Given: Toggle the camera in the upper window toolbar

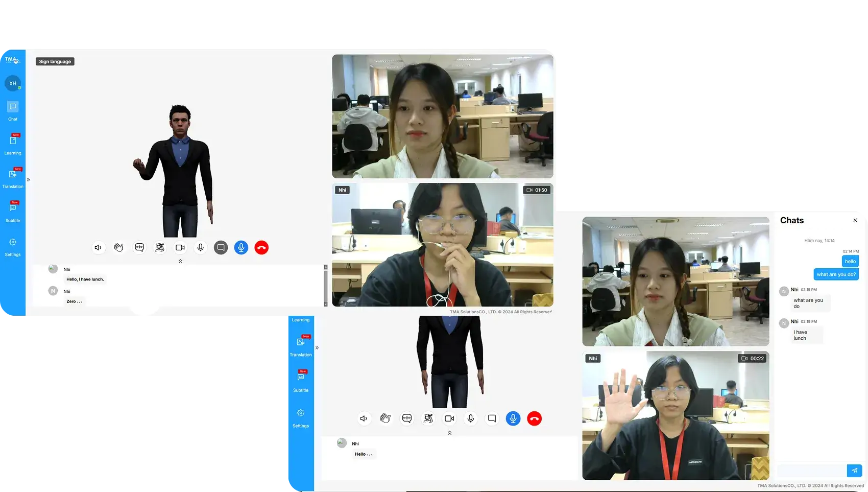Looking at the screenshot, I should click(x=180, y=248).
